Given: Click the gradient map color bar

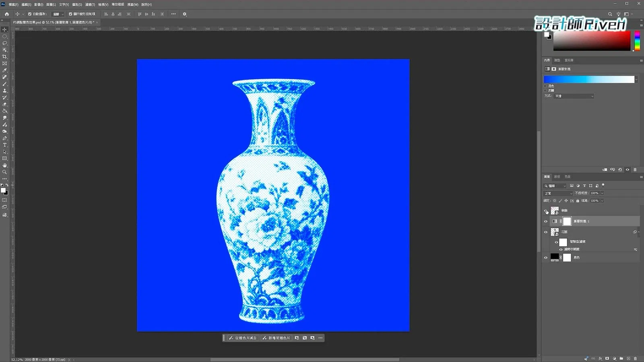Looking at the screenshot, I should [589, 80].
